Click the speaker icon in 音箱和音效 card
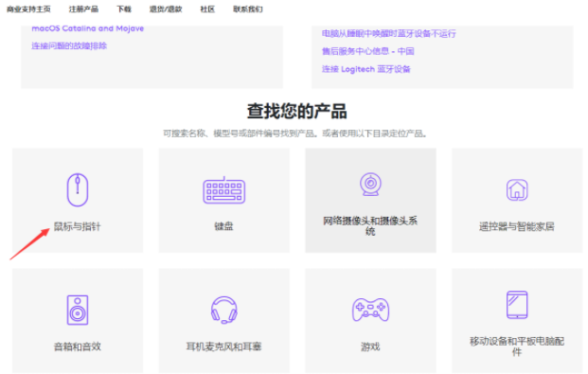The width and height of the screenshot is (588, 374). pos(78,310)
